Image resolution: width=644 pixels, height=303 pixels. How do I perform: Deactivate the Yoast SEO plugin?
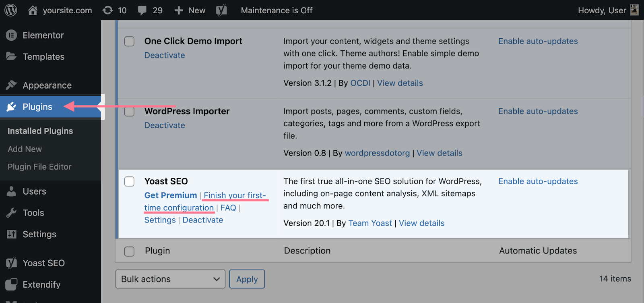(203, 220)
